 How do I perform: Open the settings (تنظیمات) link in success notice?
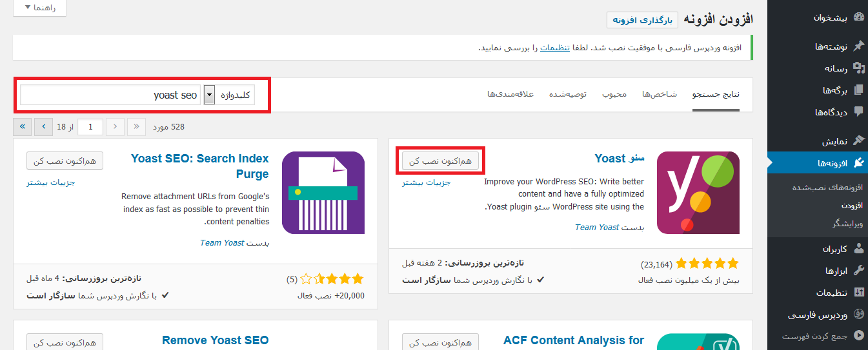pyautogui.click(x=555, y=48)
